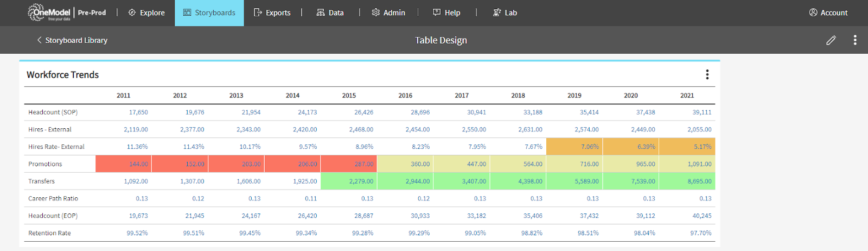Click the Admin gear icon
The width and height of the screenshot is (868, 251).
click(x=375, y=12)
